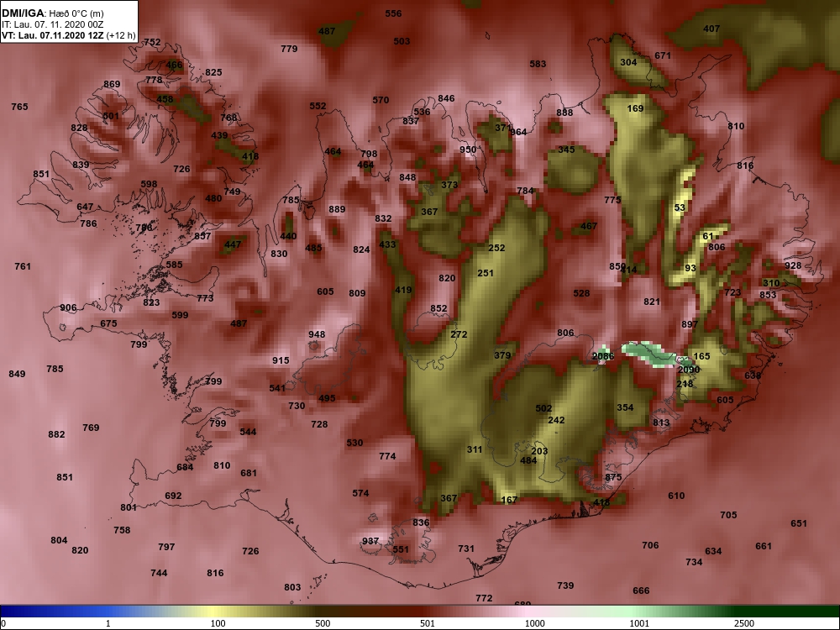
Task: Click the map value 502
Action: click(543, 408)
